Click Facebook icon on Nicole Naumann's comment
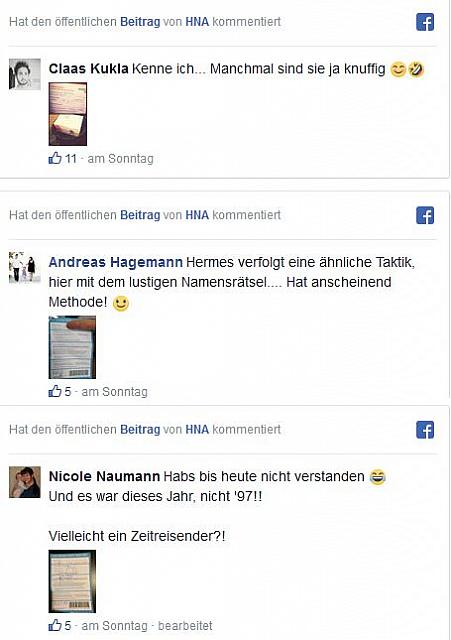 point(425,430)
